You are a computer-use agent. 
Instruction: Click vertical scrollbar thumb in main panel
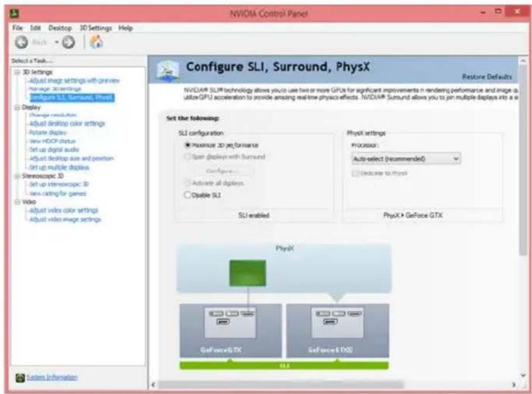pyautogui.click(x=524, y=161)
